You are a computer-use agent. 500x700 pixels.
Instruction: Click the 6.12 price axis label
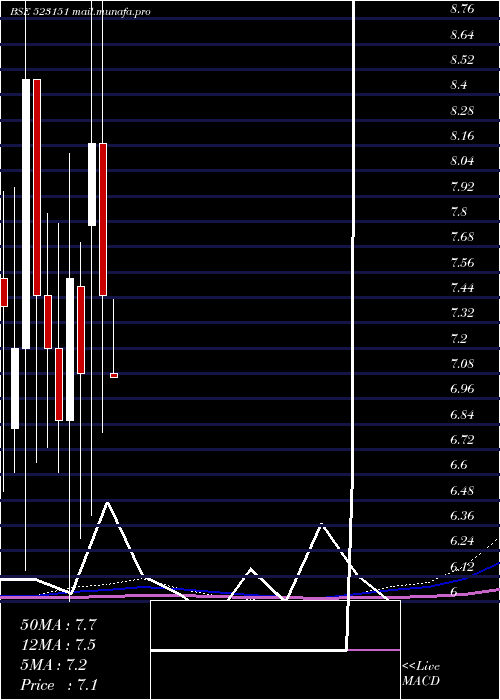[x=462, y=566]
